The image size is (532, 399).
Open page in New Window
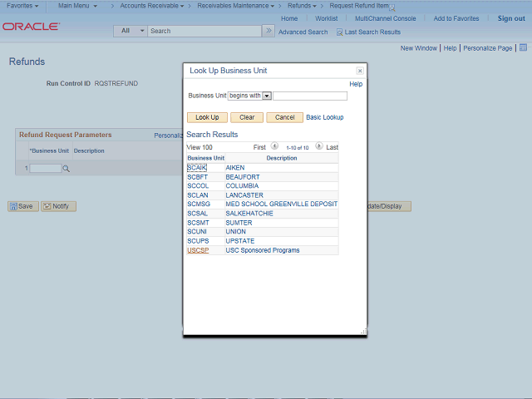pyautogui.click(x=419, y=48)
